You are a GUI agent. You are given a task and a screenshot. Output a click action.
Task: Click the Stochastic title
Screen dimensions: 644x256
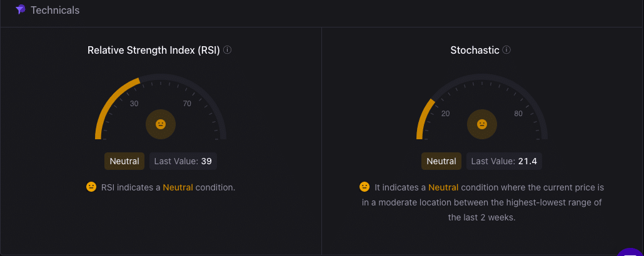click(475, 50)
